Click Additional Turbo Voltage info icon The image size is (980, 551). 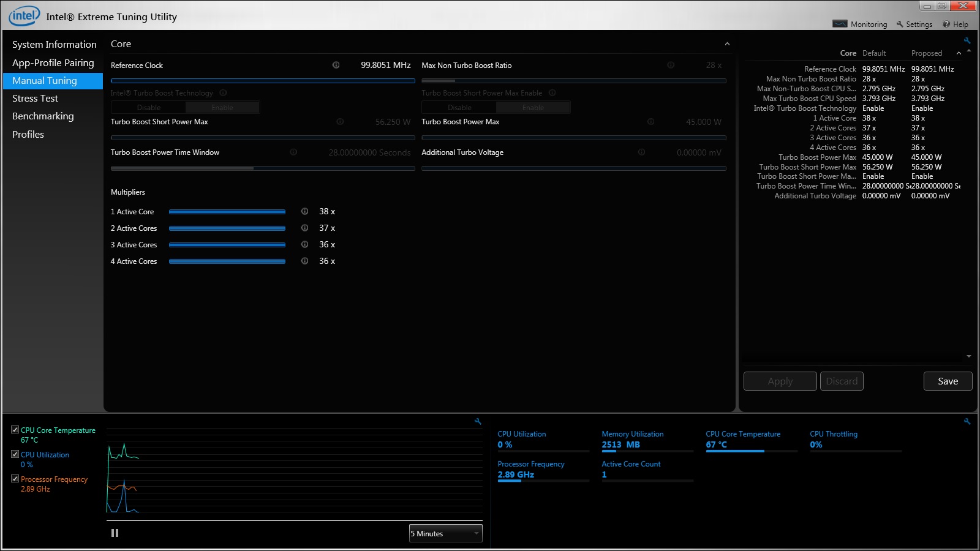(x=641, y=152)
